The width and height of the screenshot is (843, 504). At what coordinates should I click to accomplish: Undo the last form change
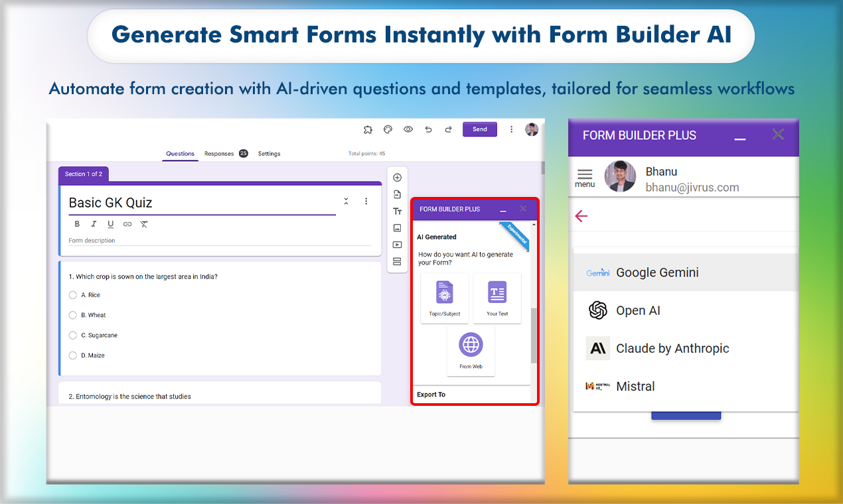[428, 129]
